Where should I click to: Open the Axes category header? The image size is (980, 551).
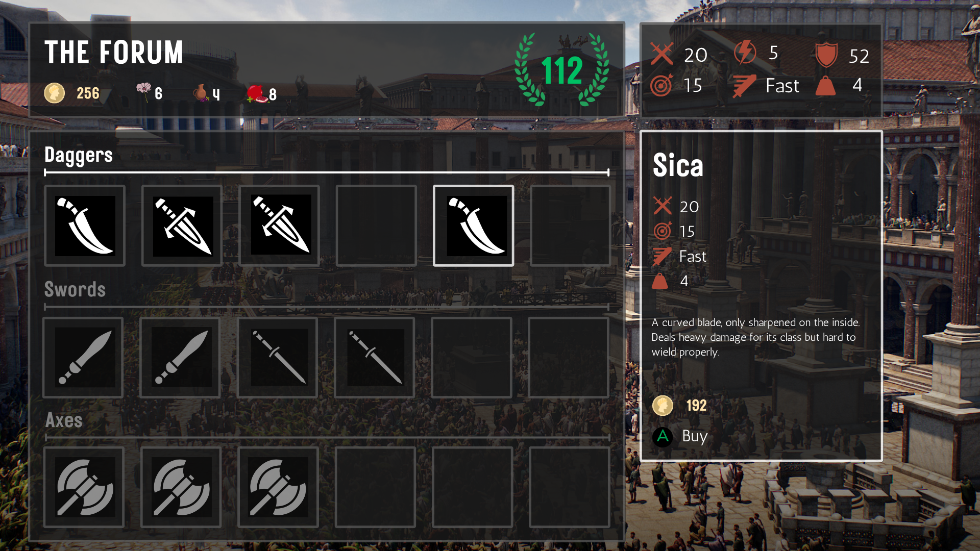pos(64,420)
